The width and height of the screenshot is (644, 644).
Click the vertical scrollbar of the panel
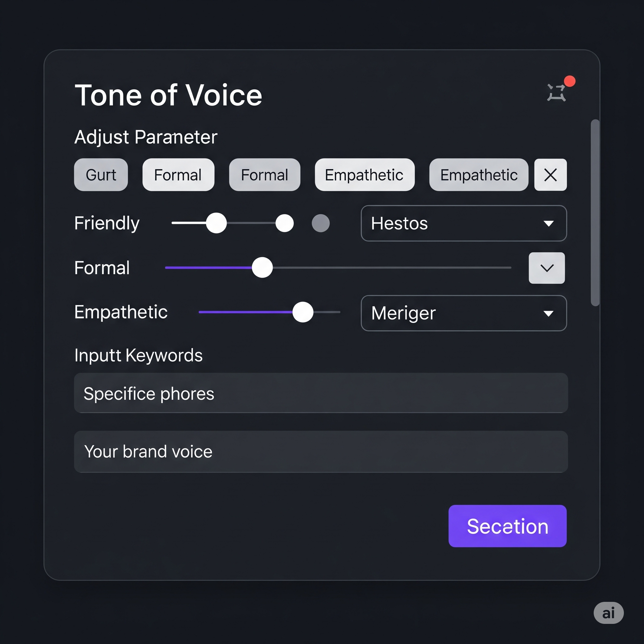click(x=595, y=212)
